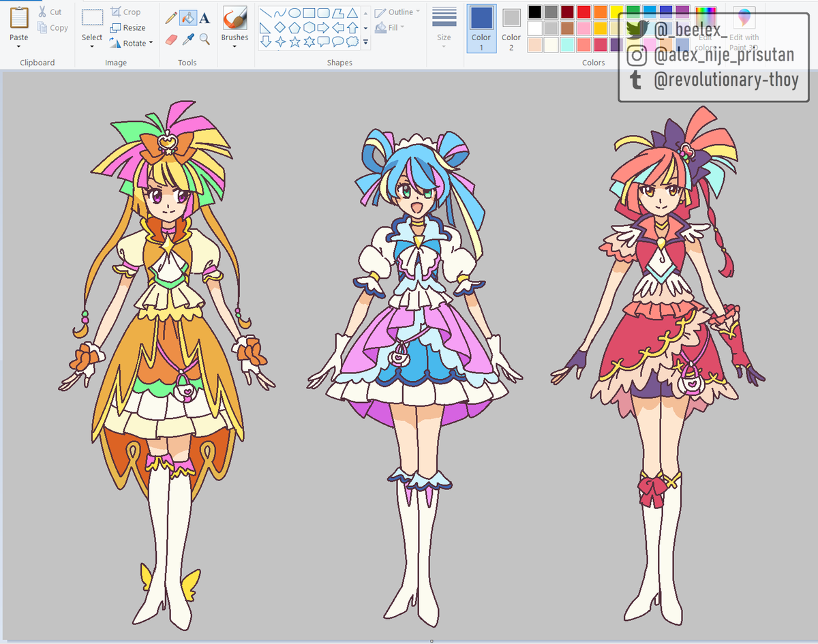Choose the pink swatch in second row
Screen dimensions: 818x644
(584, 28)
